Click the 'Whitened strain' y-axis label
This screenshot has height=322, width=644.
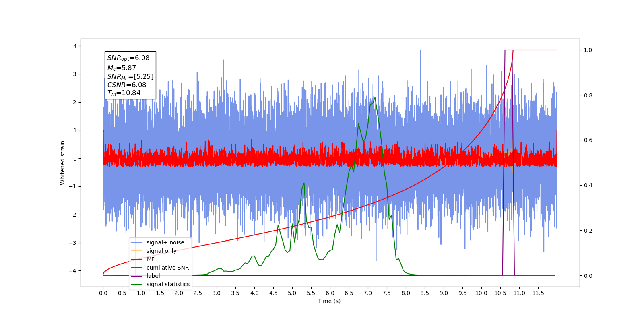point(62,163)
